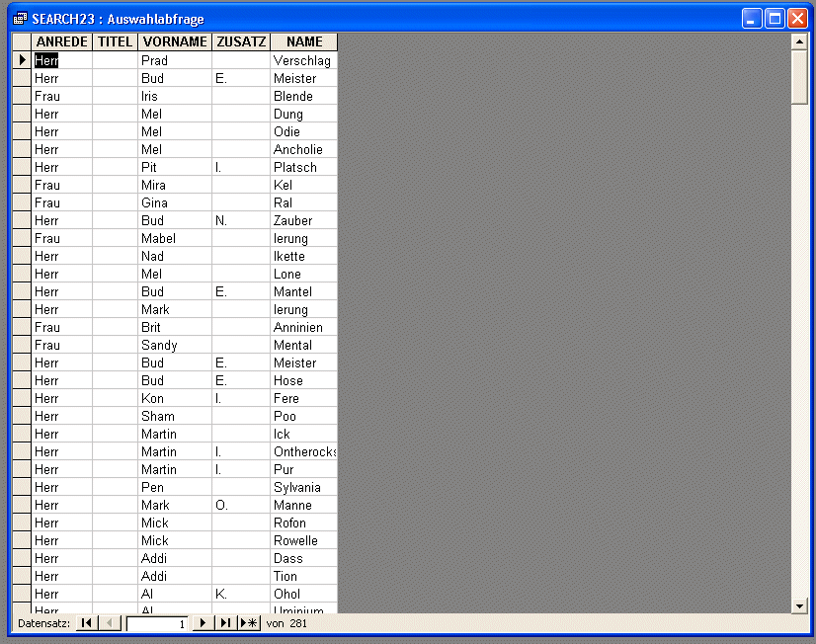The width and height of the screenshot is (816, 644).
Task: Click the first name cell 'Iris'
Action: pos(175,96)
